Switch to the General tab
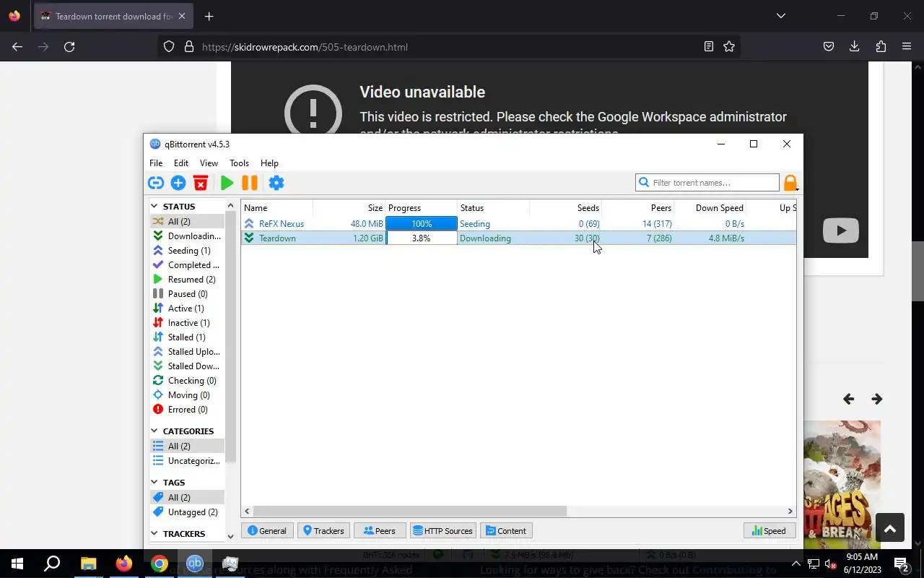 (267, 531)
